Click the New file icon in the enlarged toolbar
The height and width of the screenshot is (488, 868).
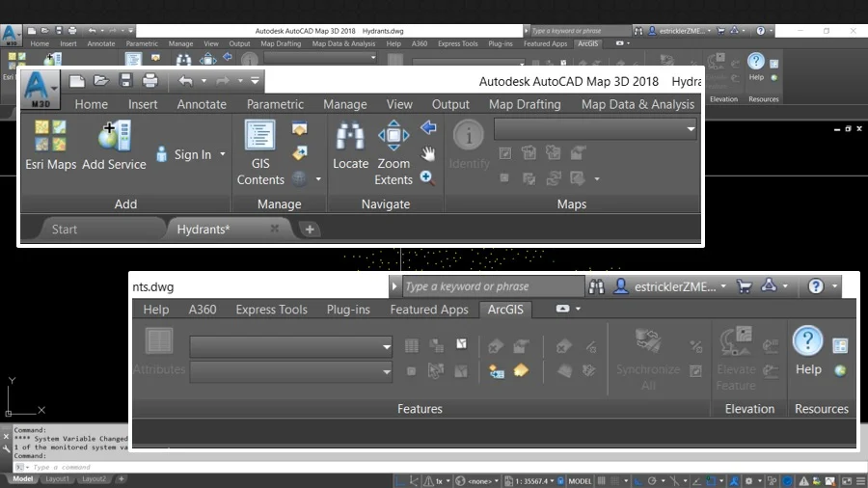77,81
